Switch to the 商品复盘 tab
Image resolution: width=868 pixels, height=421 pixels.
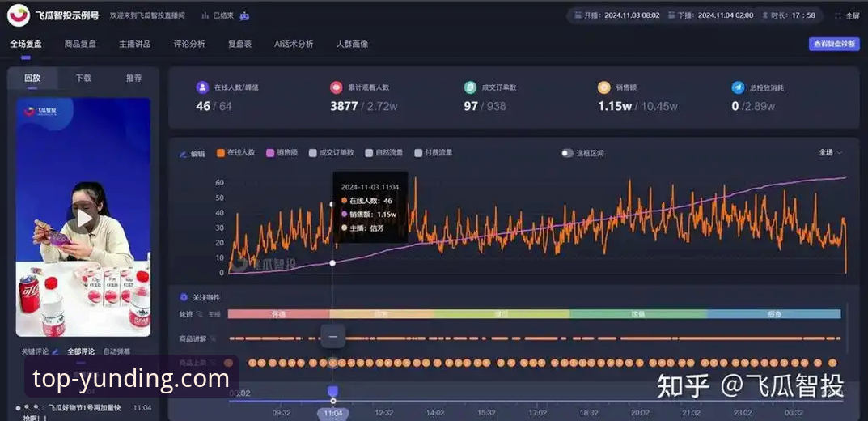(x=80, y=44)
